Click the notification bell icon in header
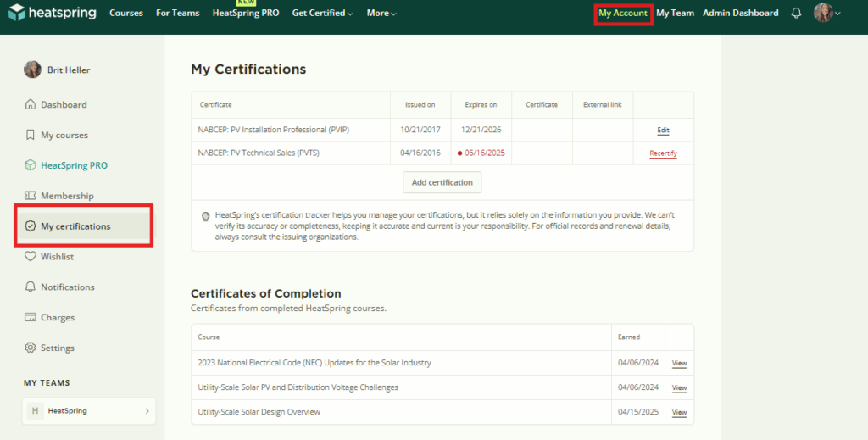This screenshot has height=440, width=868. pyautogui.click(x=796, y=14)
